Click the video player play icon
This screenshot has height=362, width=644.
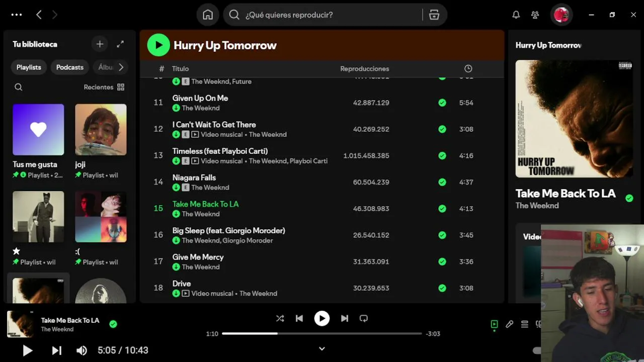tap(28, 350)
